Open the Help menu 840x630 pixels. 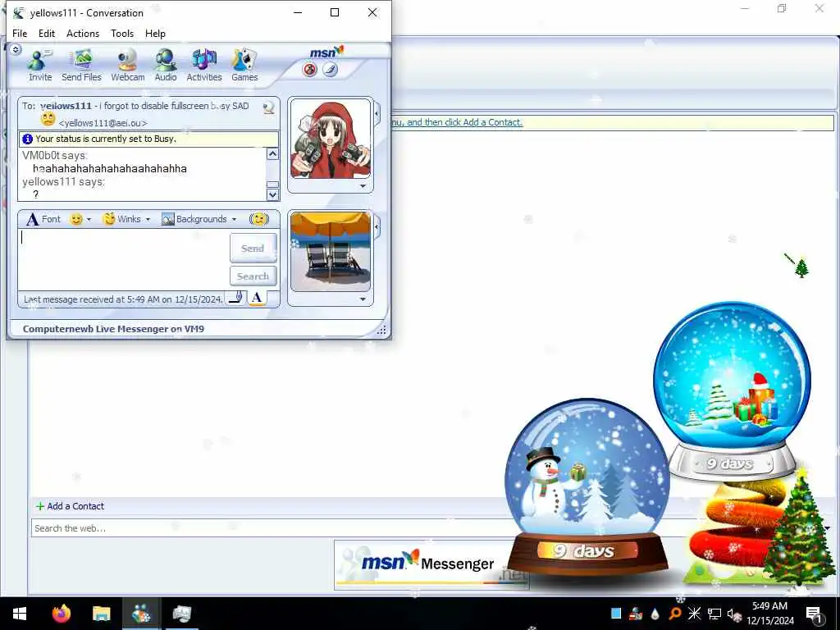(155, 33)
